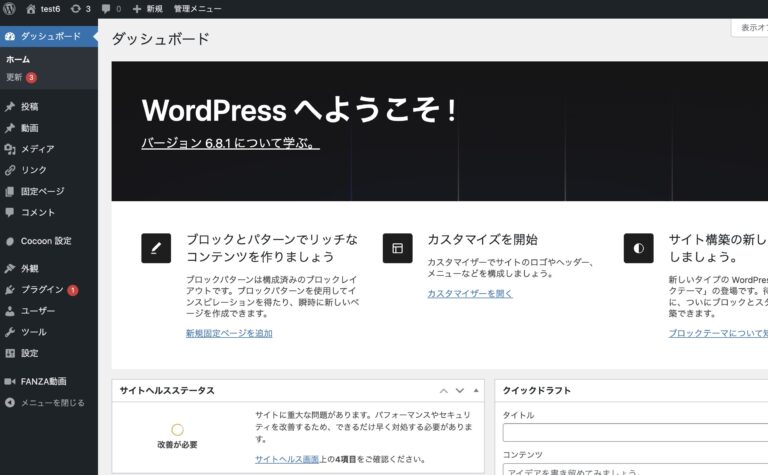The image size is (768, 475).
Task: Open プラグイン menu with update badge
Action: coord(42,289)
